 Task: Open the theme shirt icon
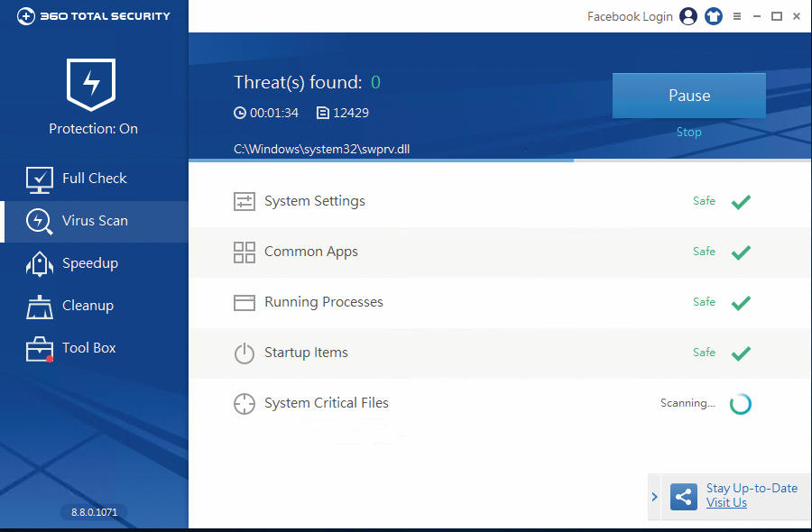tap(714, 16)
